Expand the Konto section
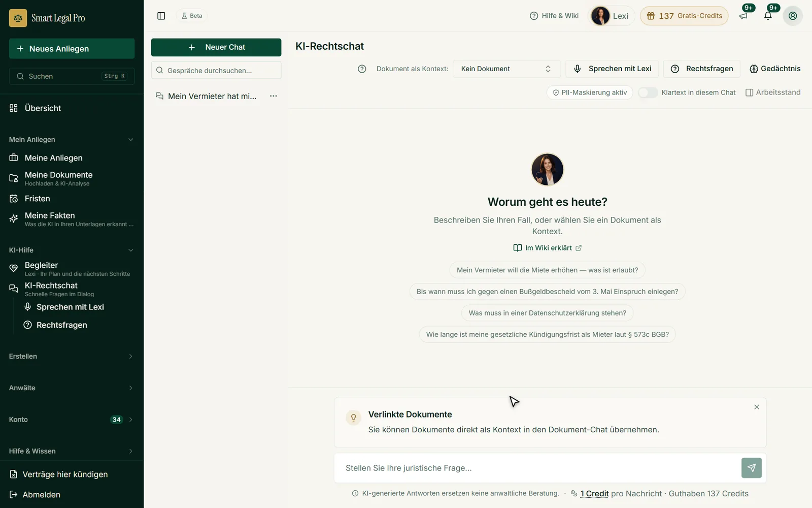Screen dimensions: 812x508 pos(72,420)
